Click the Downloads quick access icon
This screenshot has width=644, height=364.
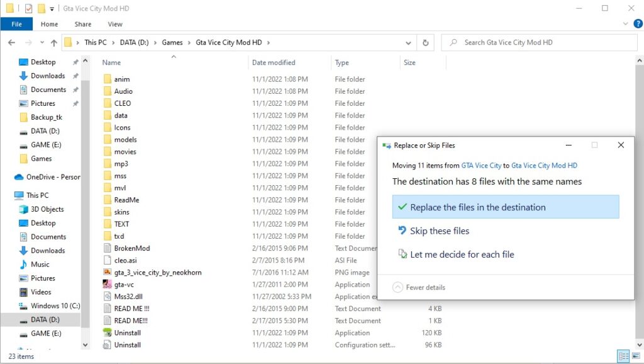coord(23,76)
